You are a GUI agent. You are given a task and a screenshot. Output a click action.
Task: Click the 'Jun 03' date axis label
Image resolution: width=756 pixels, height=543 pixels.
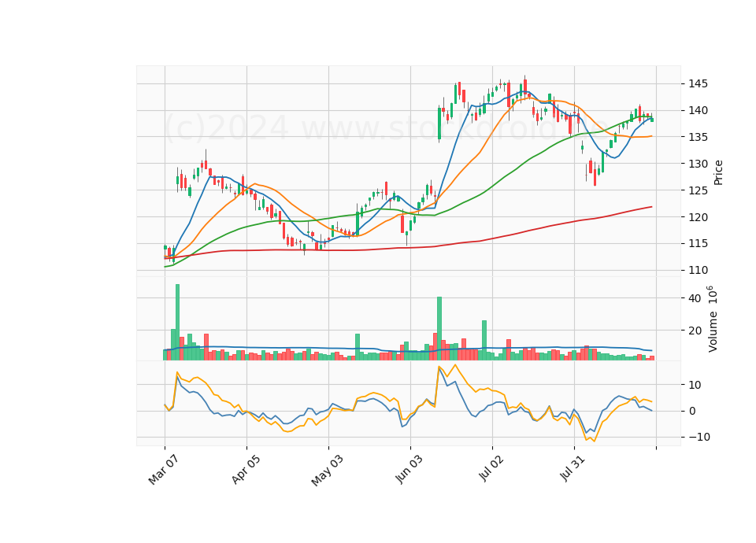click(x=409, y=469)
